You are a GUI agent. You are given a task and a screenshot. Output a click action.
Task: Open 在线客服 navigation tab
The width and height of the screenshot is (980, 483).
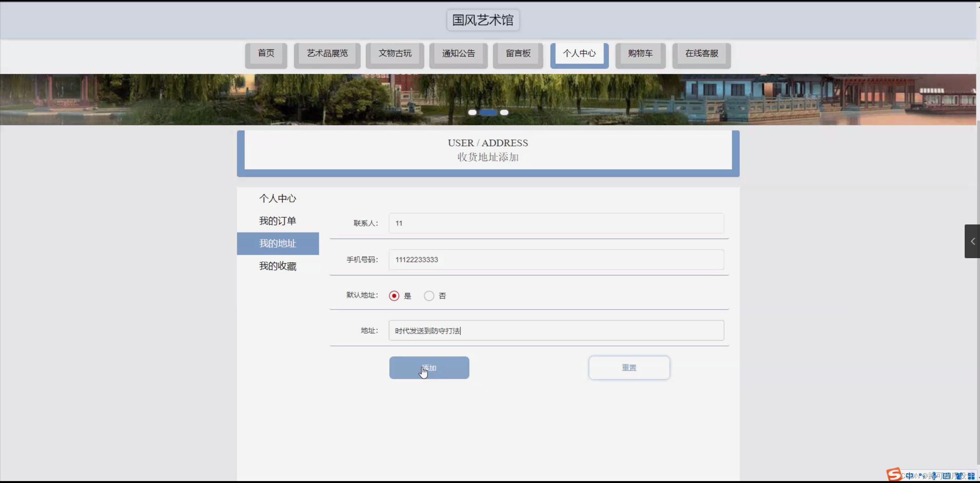pos(701,53)
